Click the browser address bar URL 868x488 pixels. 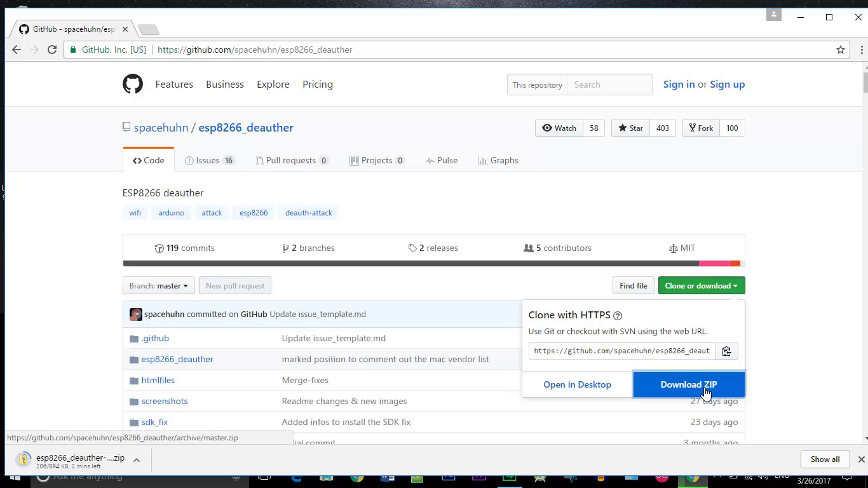pyautogui.click(x=255, y=50)
